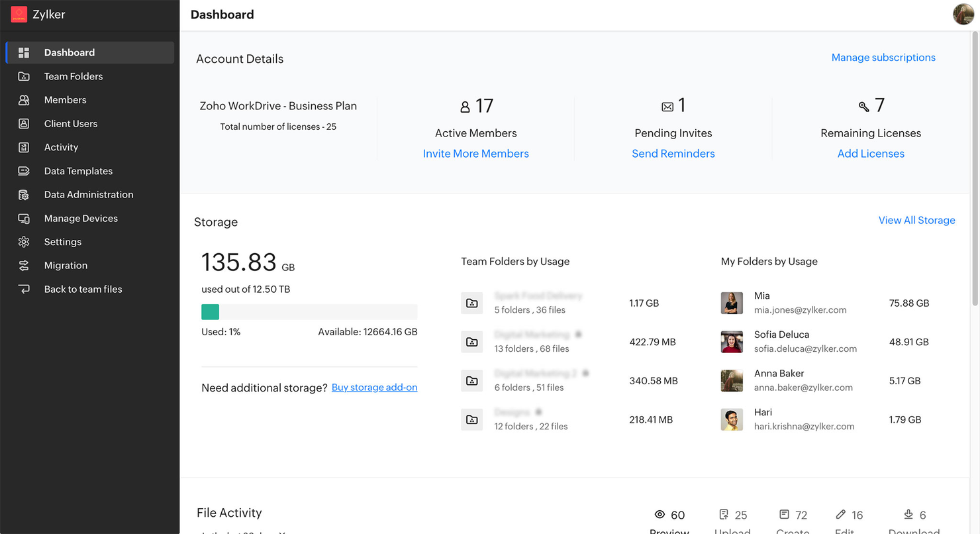Open the folder icon beside Spark Food Delivery

pyautogui.click(x=472, y=303)
